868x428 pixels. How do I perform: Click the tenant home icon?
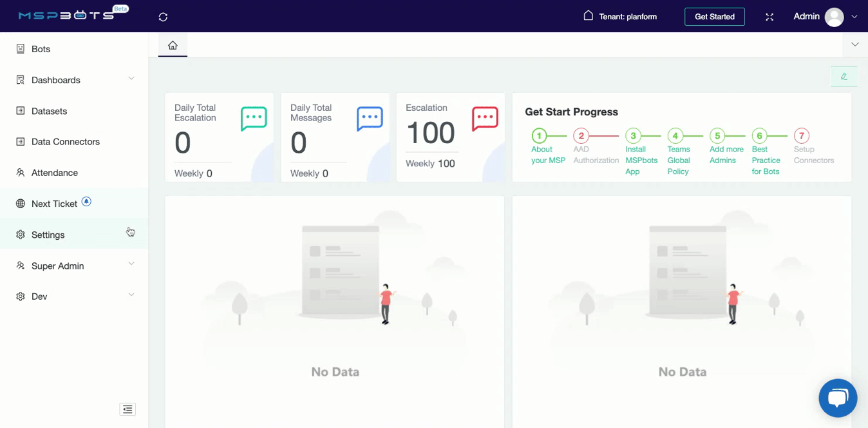[588, 15]
